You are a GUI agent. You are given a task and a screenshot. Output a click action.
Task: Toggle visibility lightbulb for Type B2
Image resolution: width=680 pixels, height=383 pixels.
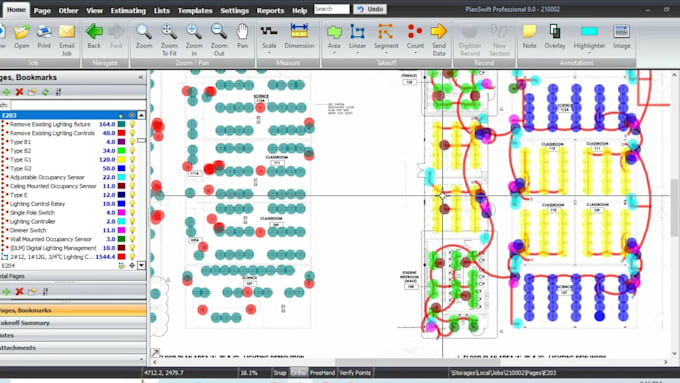132,151
